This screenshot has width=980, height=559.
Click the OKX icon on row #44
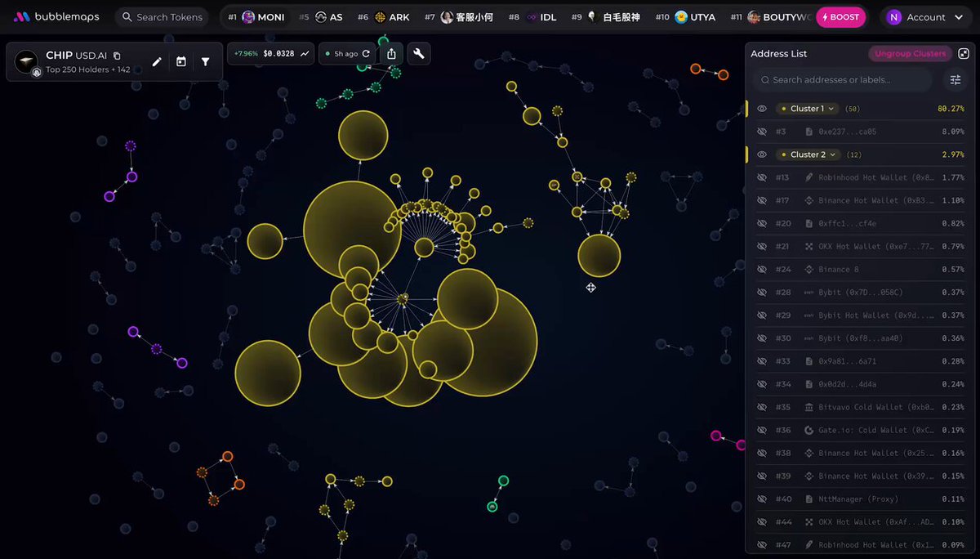pyautogui.click(x=808, y=521)
